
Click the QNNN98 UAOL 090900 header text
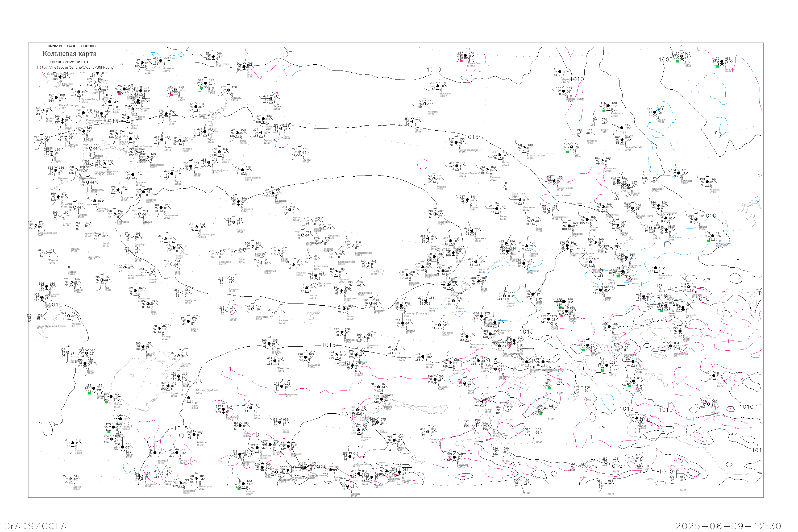click(72, 46)
